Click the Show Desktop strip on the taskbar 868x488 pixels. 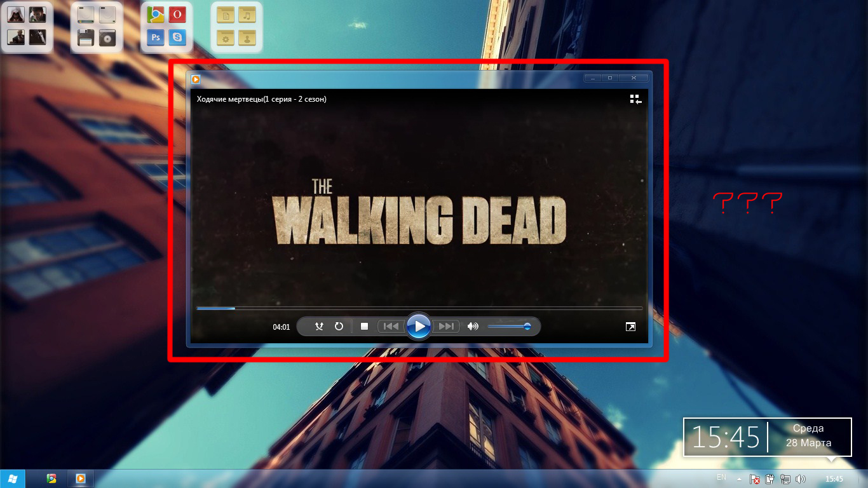point(864,479)
